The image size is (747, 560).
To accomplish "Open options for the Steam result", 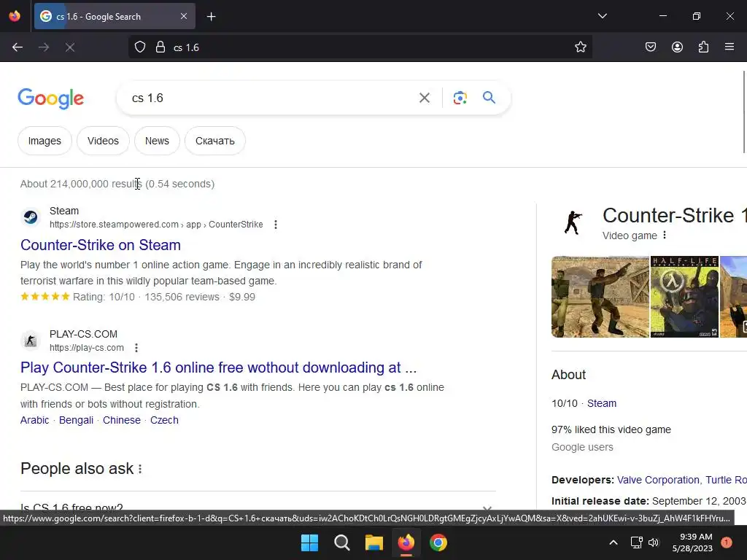I will click(275, 225).
